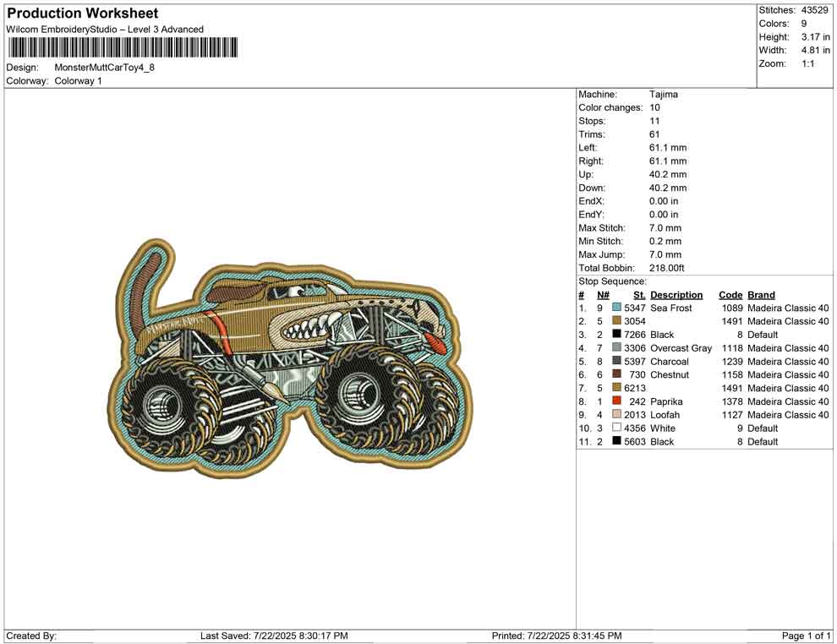Click the 'Page 1 of 1' footer text
Screen dimensions: 837x644
[x=806, y=636]
